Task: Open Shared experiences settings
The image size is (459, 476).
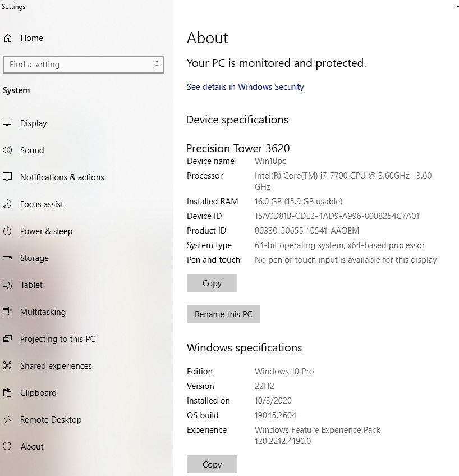Action: [x=56, y=366]
